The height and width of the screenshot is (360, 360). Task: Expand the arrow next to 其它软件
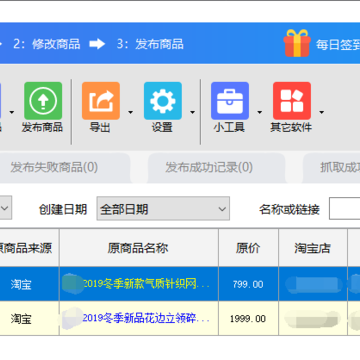point(321,112)
